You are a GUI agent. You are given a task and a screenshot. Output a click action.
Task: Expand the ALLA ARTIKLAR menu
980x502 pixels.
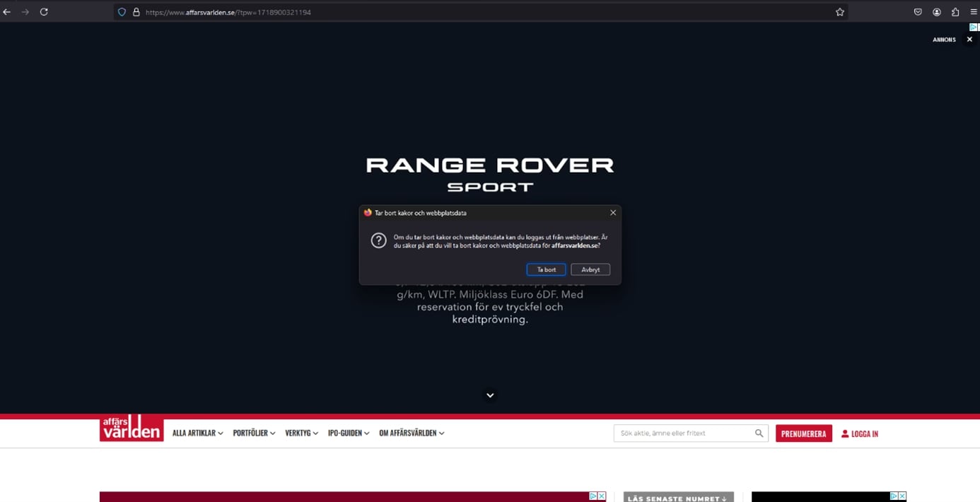click(x=198, y=433)
